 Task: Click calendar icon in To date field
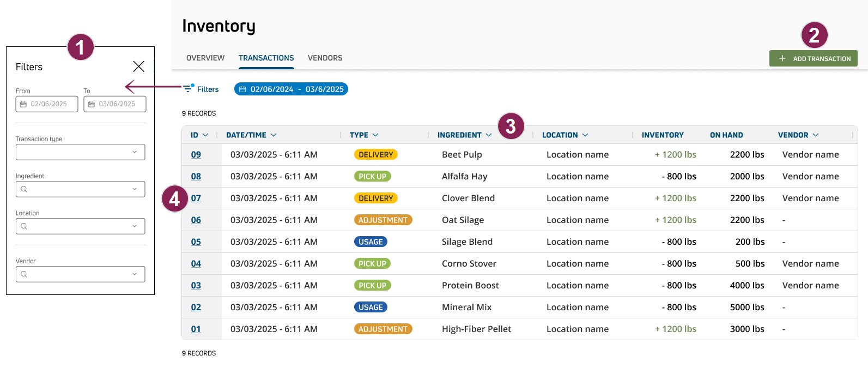[92, 104]
